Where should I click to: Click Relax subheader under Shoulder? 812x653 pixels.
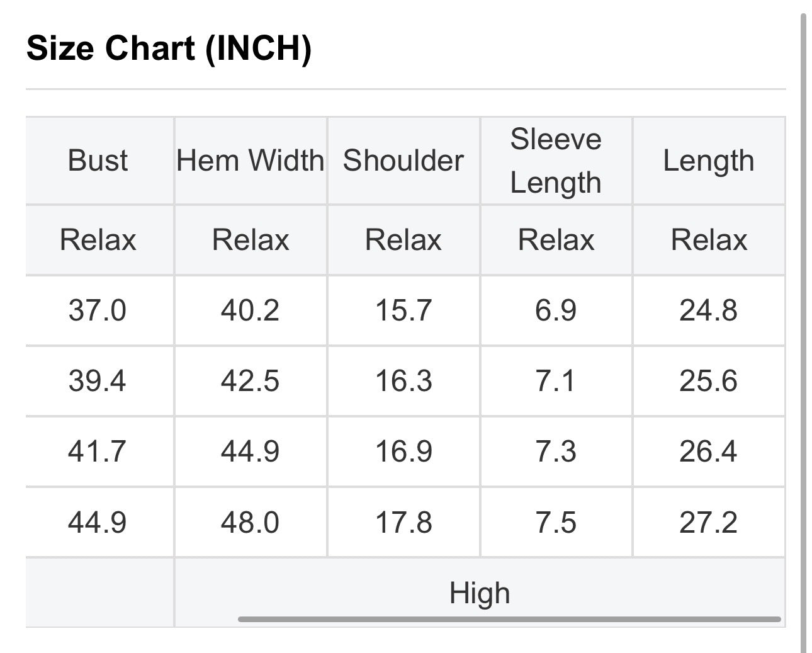[403, 240]
